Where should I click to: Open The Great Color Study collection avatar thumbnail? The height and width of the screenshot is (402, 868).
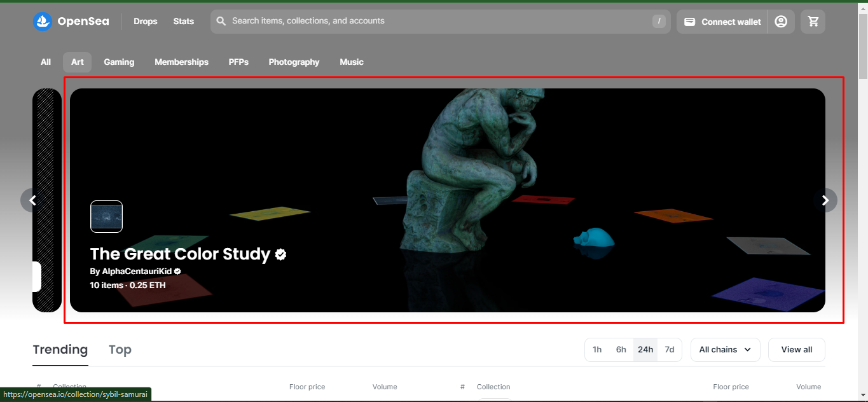pyautogui.click(x=106, y=216)
